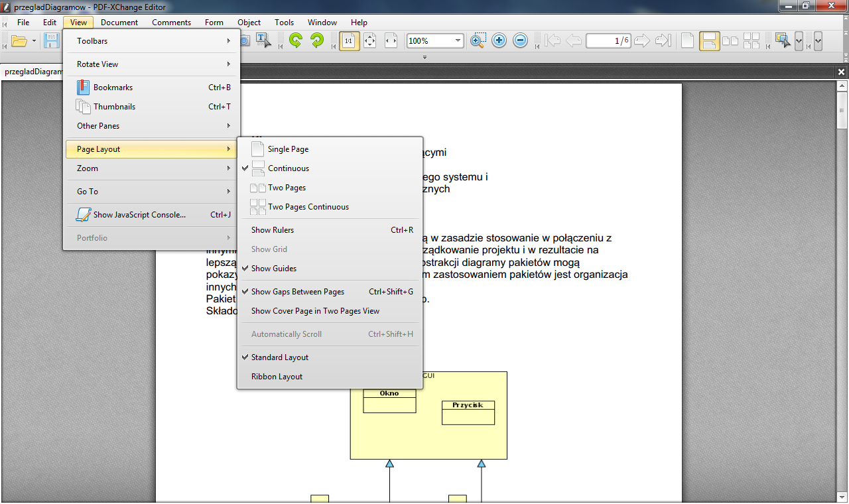This screenshot has height=504, width=849.
Task: Toggle Show Gaps Between Pages
Action: coord(298,292)
